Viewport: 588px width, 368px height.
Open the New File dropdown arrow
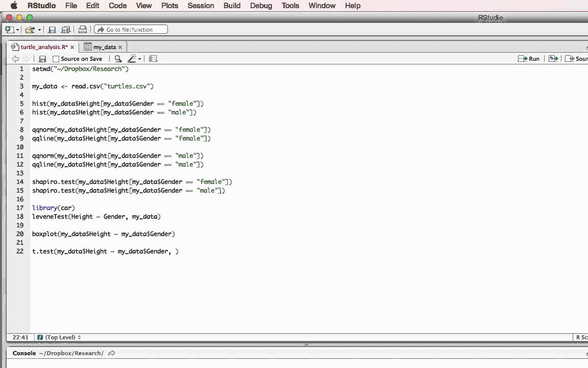18,30
